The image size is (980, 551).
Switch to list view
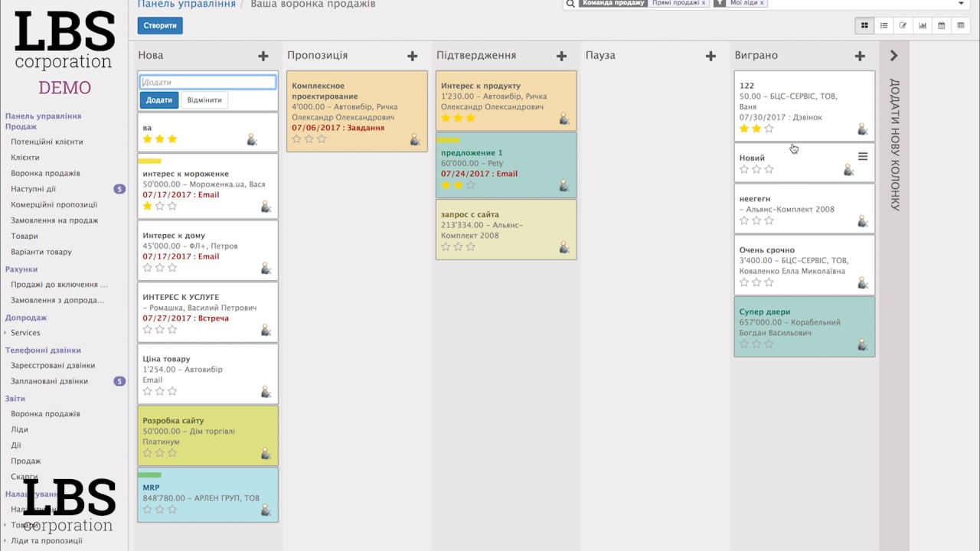pyautogui.click(x=884, y=25)
